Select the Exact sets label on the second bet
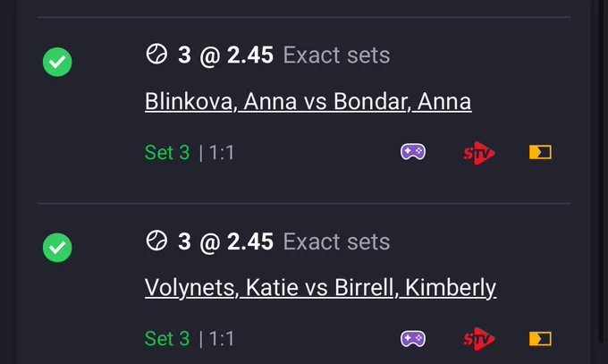This screenshot has height=364, width=608. pyautogui.click(x=336, y=241)
